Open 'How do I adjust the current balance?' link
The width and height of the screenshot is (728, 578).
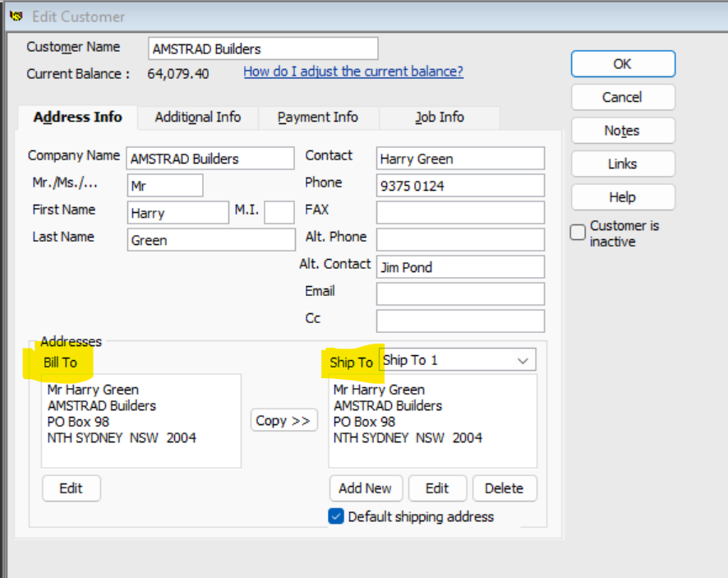click(x=353, y=72)
